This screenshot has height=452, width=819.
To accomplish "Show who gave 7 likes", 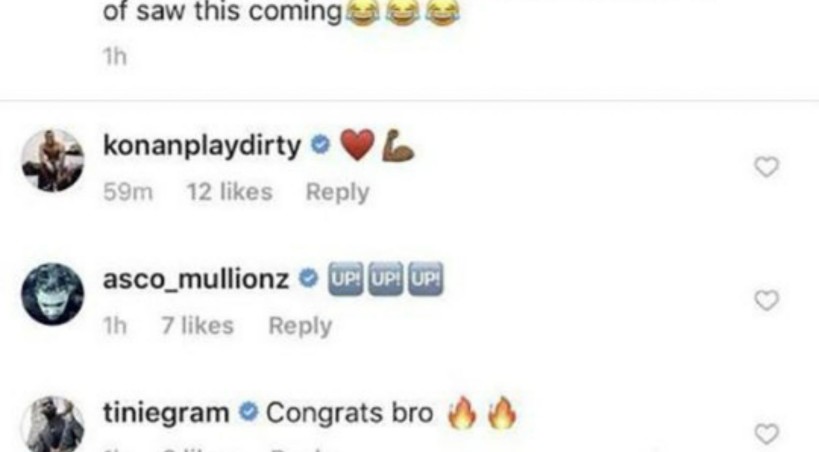I will pos(197,326).
